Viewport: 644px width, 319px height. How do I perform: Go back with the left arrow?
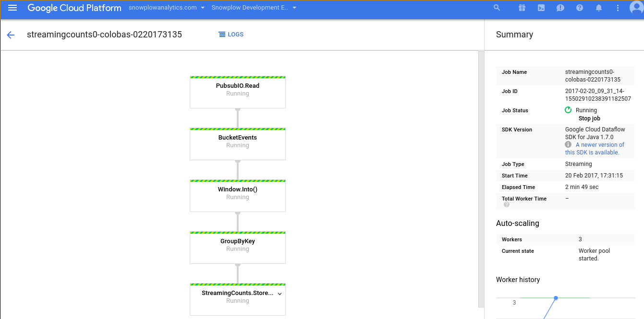click(x=11, y=35)
